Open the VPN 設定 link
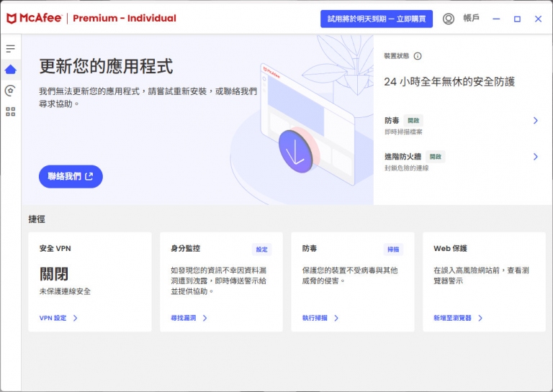The width and height of the screenshot is (553, 392). pyautogui.click(x=53, y=318)
